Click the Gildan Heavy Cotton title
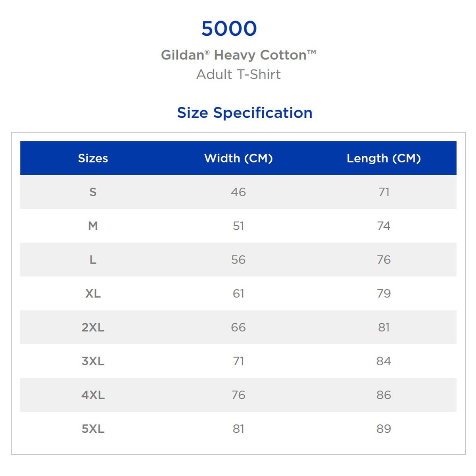476x476 pixels. coord(238,55)
